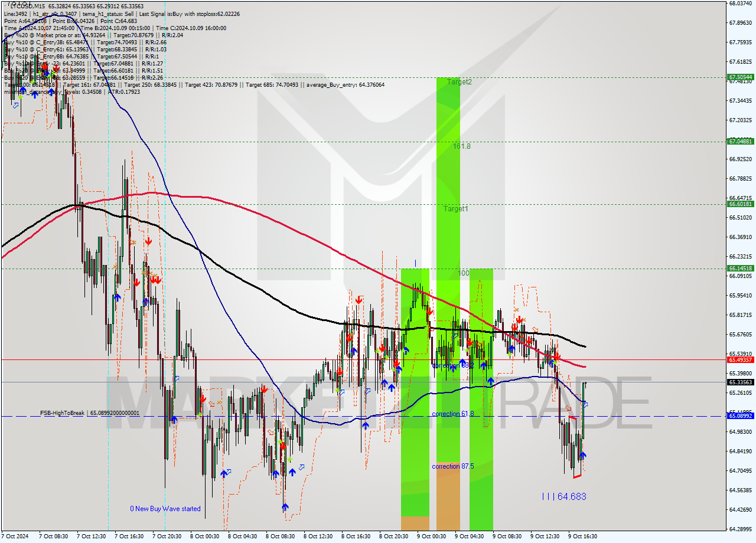Click the blue buy arrow above '64.683' annotation
Viewport: 756px width, 543px height.
point(583,455)
